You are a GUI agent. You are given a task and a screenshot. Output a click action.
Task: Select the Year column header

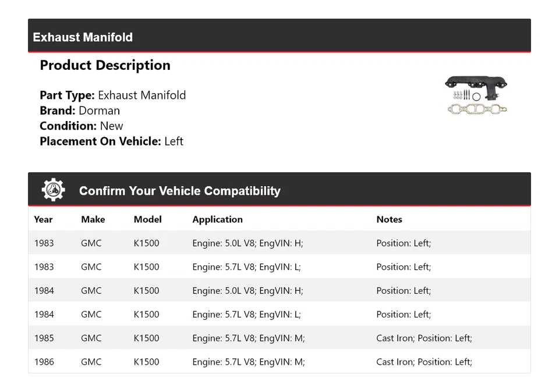pyautogui.click(x=43, y=219)
